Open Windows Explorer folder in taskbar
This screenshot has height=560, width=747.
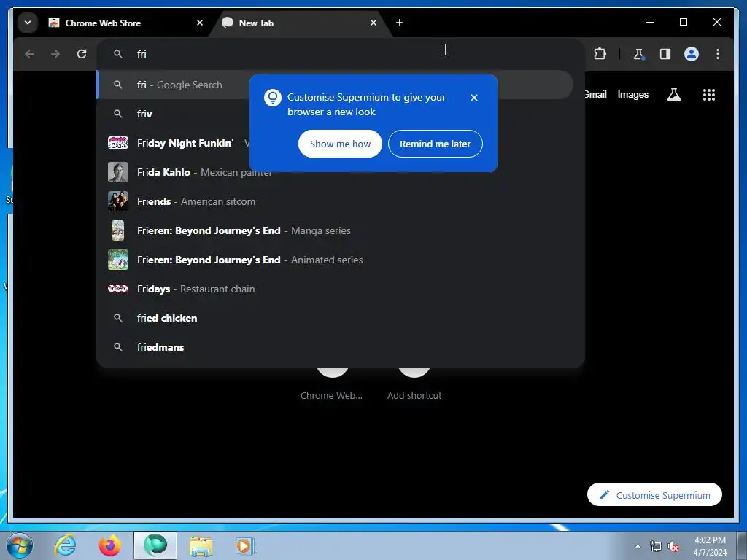click(x=201, y=545)
